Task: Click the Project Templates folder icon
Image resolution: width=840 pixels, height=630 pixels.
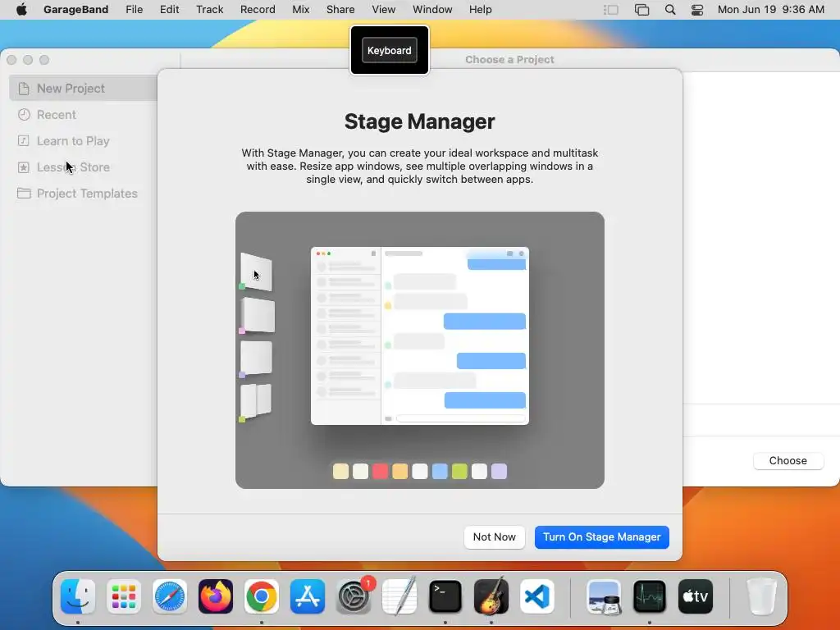Action: (24, 194)
